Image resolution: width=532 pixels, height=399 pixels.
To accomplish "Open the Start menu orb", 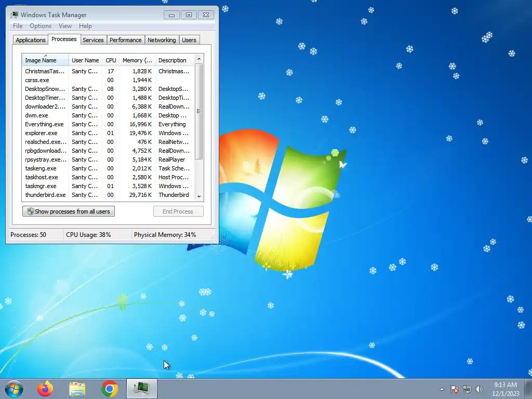I will pyautogui.click(x=14, y=389).
